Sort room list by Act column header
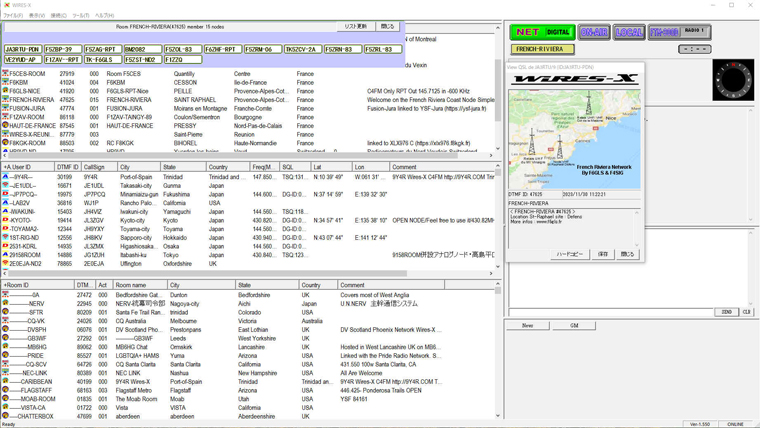 click(104, 285)
